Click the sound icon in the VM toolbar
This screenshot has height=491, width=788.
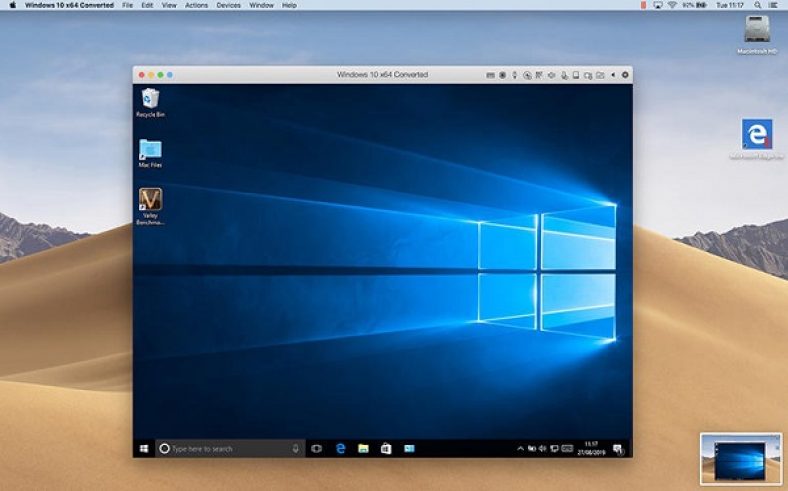(x=552, y=75)
